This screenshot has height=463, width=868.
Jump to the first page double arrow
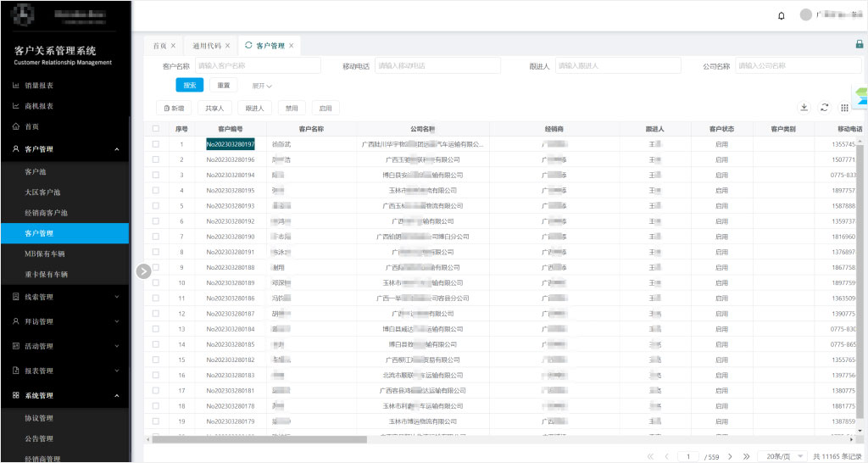click(650, 456)
